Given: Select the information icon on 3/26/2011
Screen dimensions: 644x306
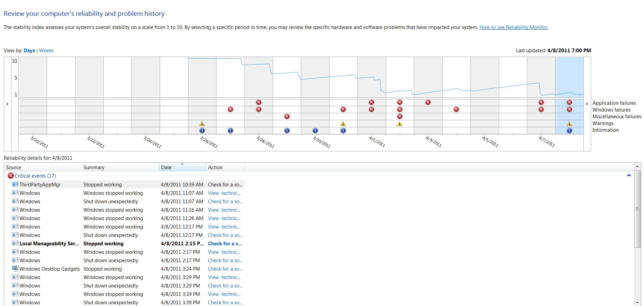Looking at the screenshot, I should click(x=202, y=130).
